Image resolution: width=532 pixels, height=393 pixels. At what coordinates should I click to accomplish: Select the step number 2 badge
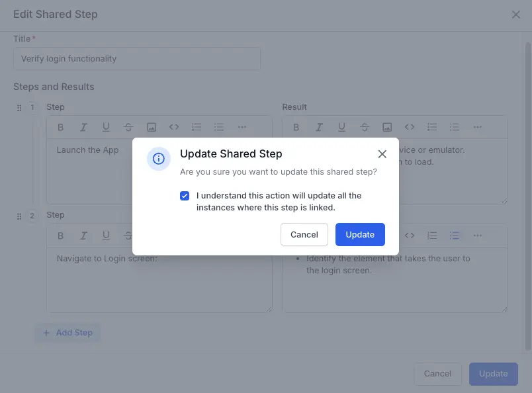tap(32, 215)
